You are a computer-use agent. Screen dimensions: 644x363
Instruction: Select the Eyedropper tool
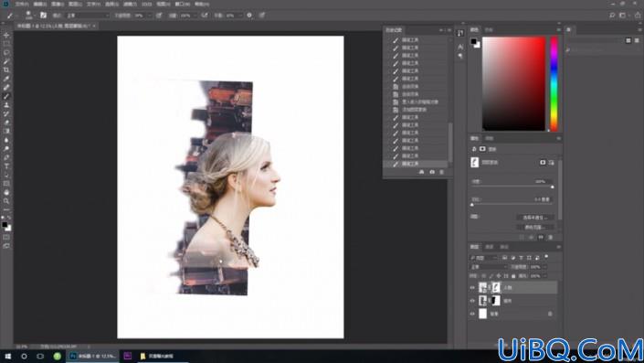tap(6, 79)
